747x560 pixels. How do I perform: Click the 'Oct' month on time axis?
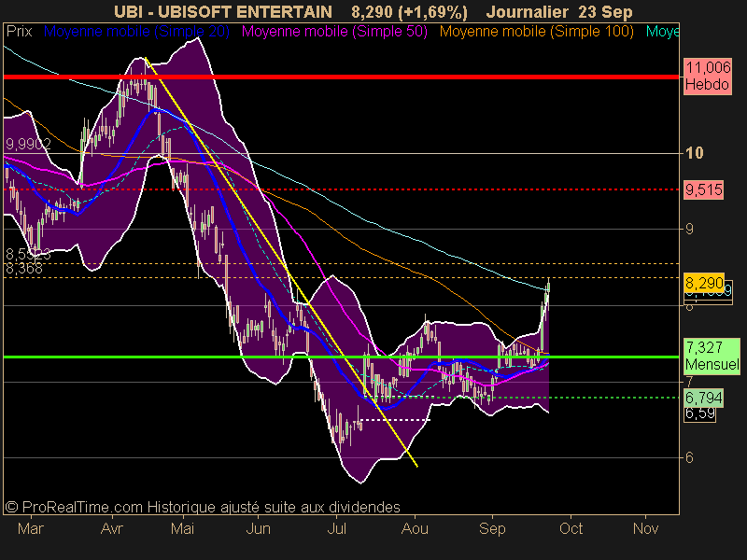tap(571, 528)
